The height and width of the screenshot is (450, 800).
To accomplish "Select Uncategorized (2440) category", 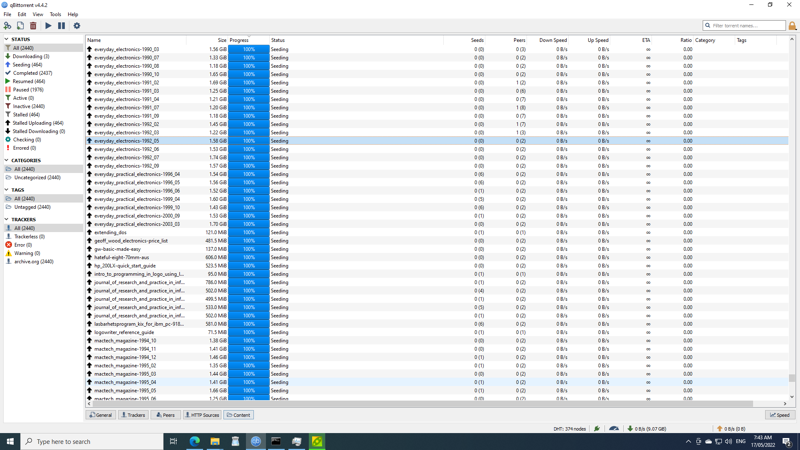I will (x=37, y=178).
